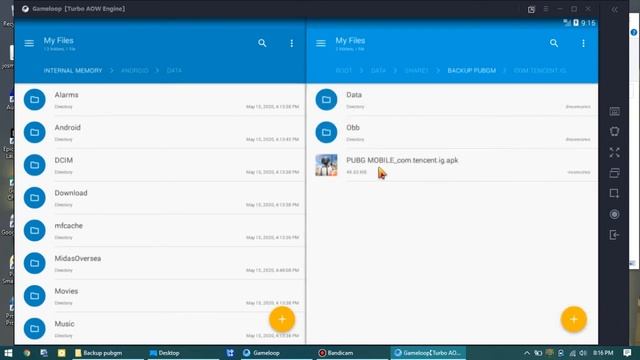Open the mfcache folder icon
The width and height of the screenshot is (640, 360).
tap(35, 230)
